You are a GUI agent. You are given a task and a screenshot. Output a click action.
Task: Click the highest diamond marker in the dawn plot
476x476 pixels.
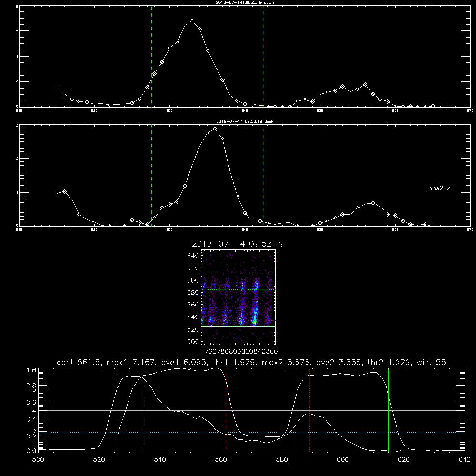click(192, 21)
